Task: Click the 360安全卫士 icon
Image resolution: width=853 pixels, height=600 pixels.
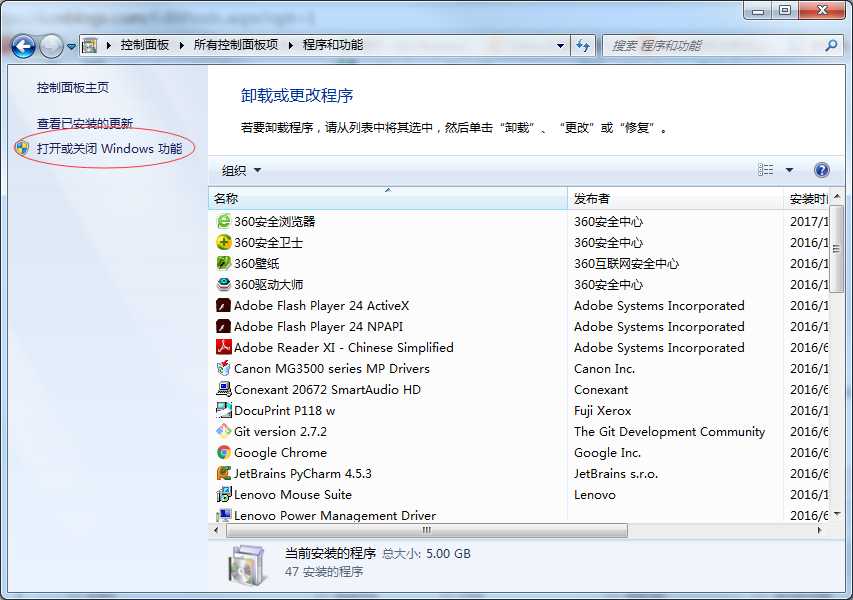Action: [x=224, y=242]
